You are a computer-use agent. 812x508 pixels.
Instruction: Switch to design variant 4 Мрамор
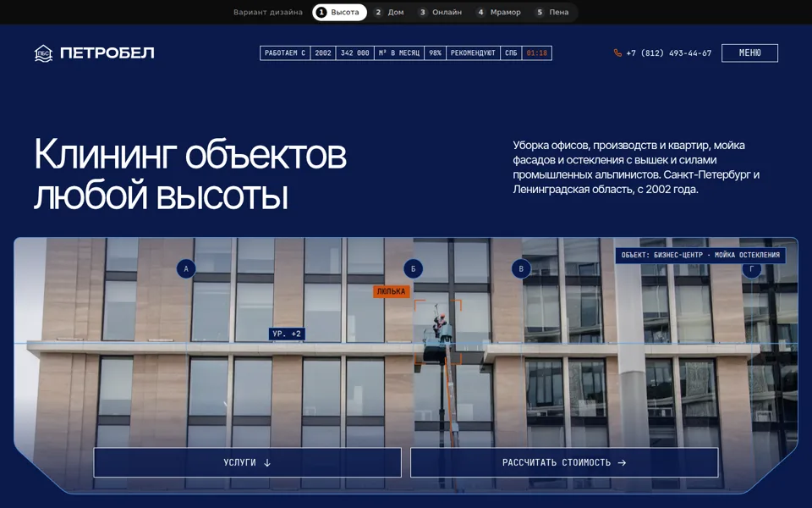point(499,12)
